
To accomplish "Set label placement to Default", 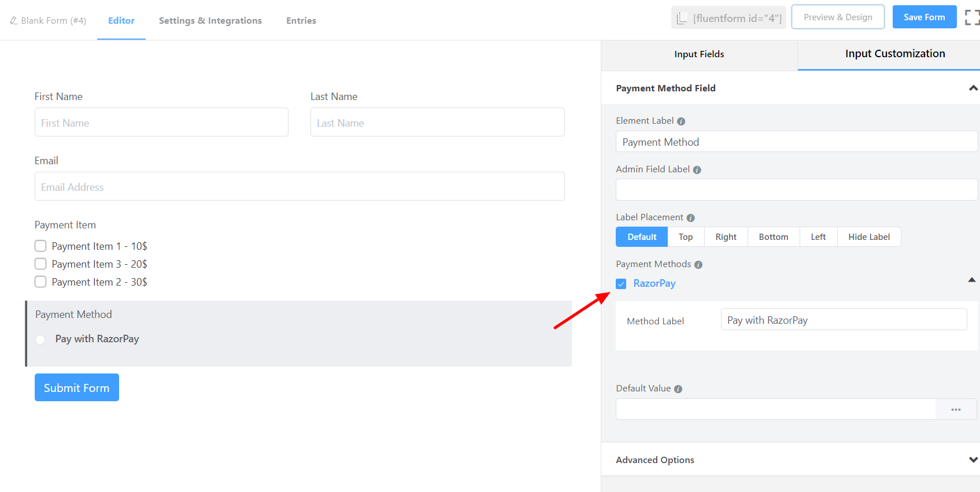I will point(642,237).
